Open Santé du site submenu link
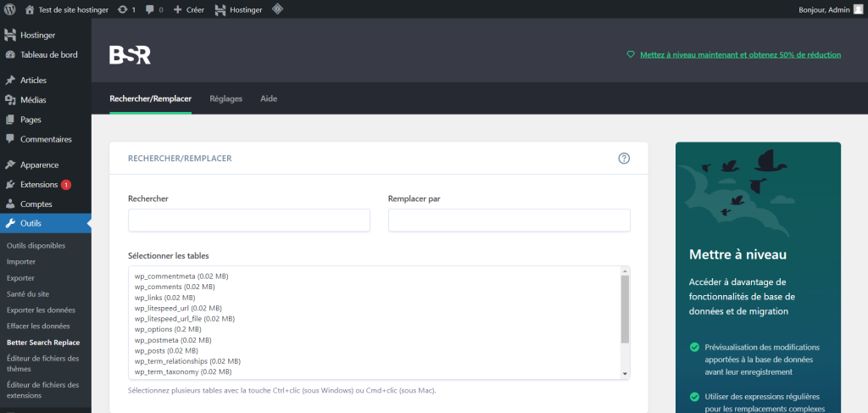 (x=30, y=293)
